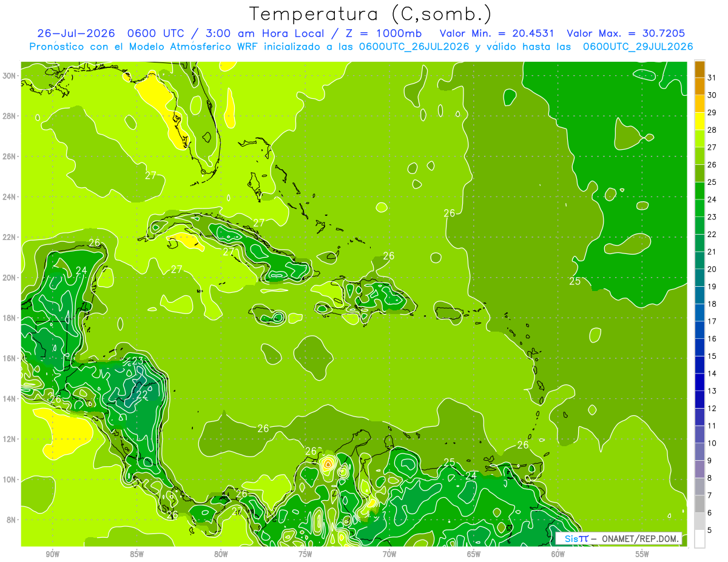This screenshot has width=728, height=562.
Task: Click the legend value '21'
Action: coord(712,252)
